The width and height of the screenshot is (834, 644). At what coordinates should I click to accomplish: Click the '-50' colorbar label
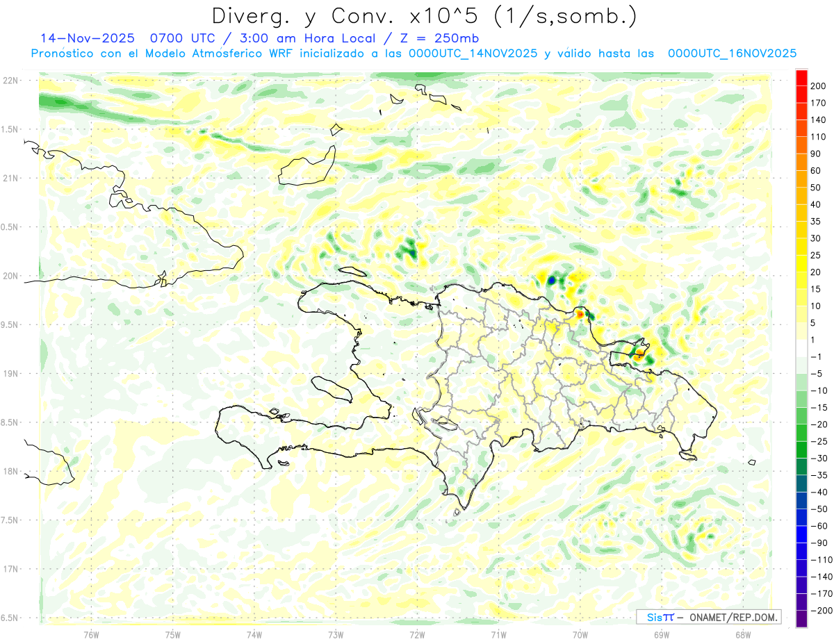[x=821, y=509]
